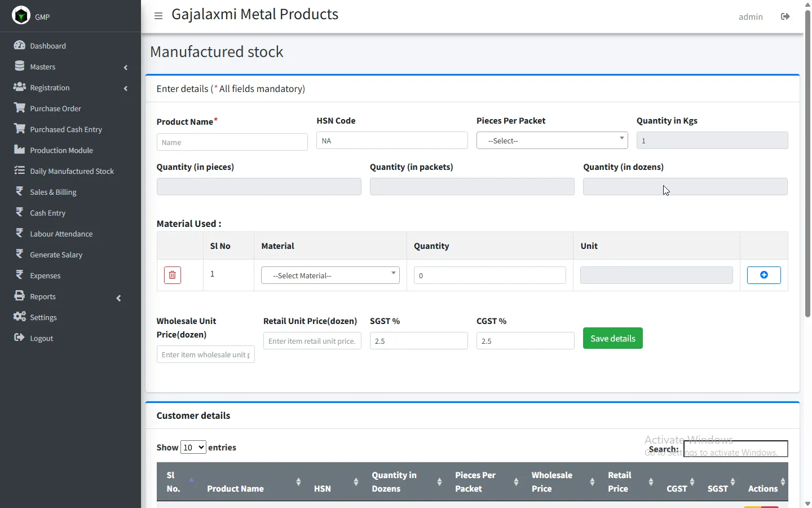This screenshot has height=508, width=812.
Task: Open the Select Material dropdown
Action: pyautogui.click(x=330, y=275)
